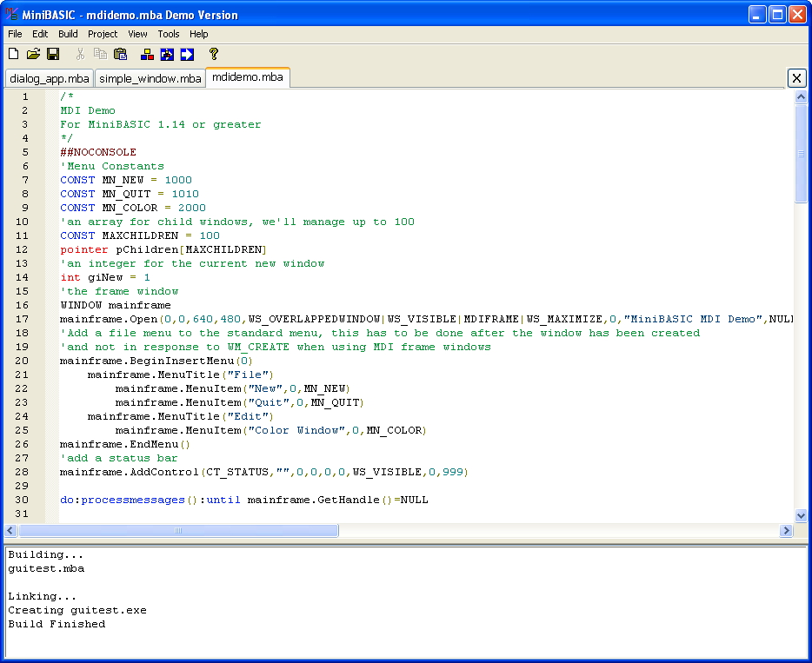The image size is (812, 663).
Task: Click 'CONST MN_COLOR = 2000' line
Action: coord(133,208)
